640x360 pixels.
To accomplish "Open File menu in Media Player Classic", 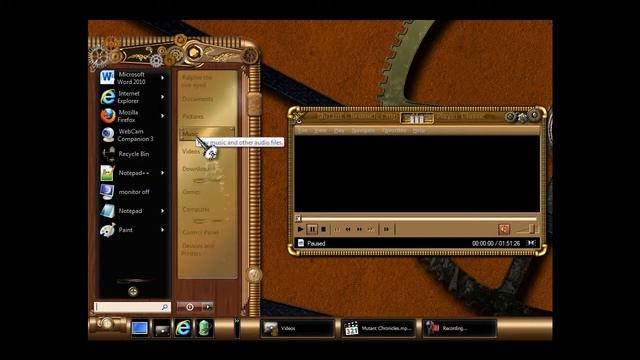I will click(x=302, y=131).
